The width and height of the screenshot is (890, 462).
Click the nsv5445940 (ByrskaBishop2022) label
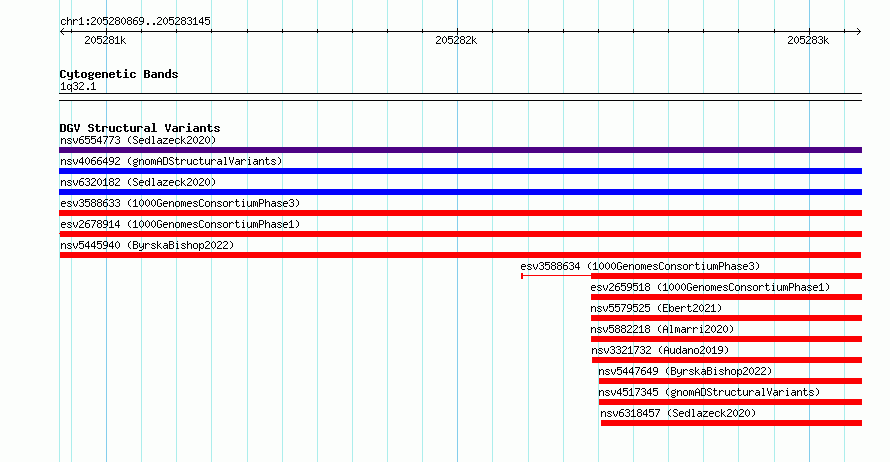(x=147, y=245)
